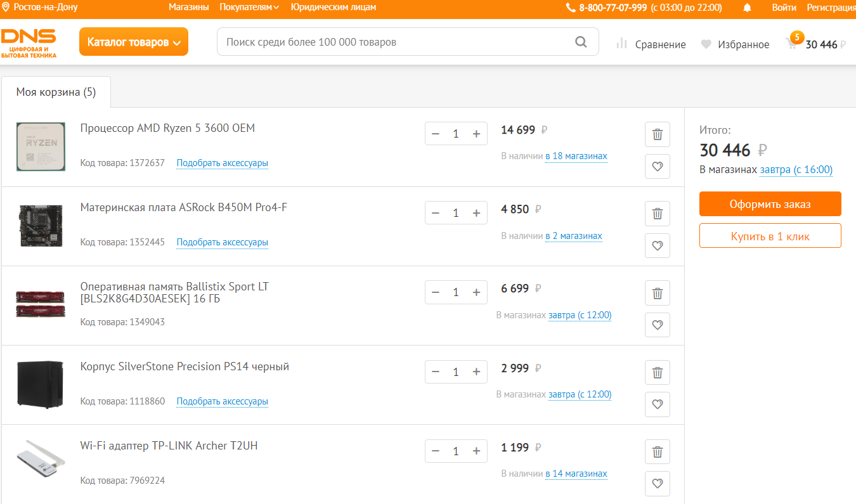Open the Каталог товаров dropdown

tap(134, 42)
